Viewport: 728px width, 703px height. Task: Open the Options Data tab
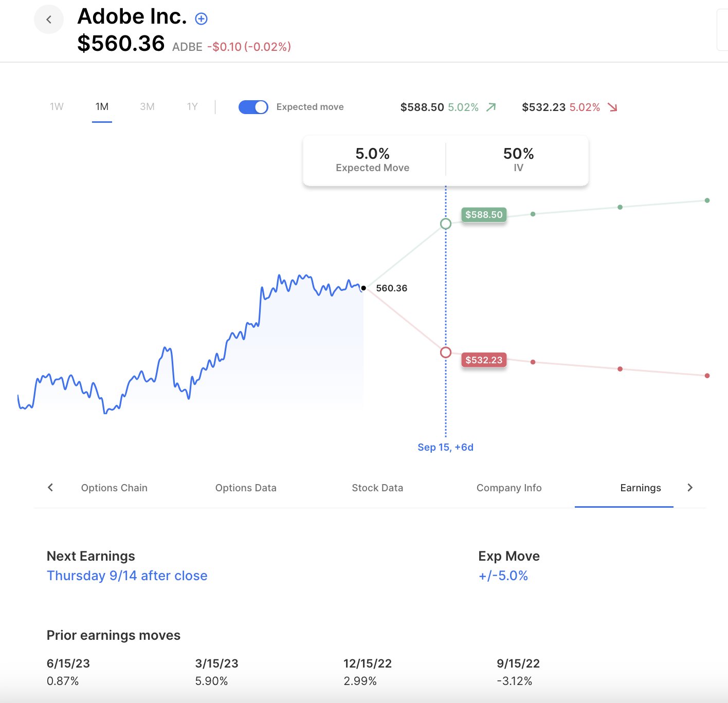click(x=246, y=488)
